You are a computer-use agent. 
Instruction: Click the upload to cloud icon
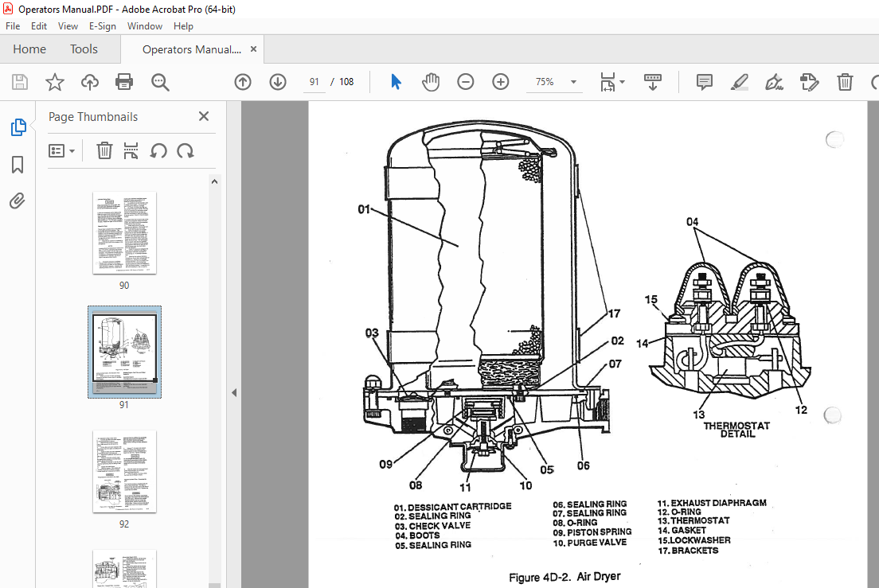(x=90, y=82)
